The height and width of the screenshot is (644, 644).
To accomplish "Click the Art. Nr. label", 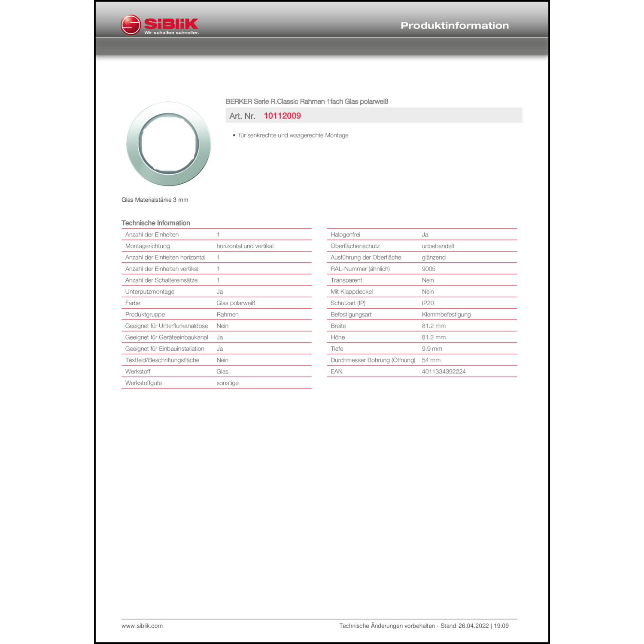I will click(242, 116).
